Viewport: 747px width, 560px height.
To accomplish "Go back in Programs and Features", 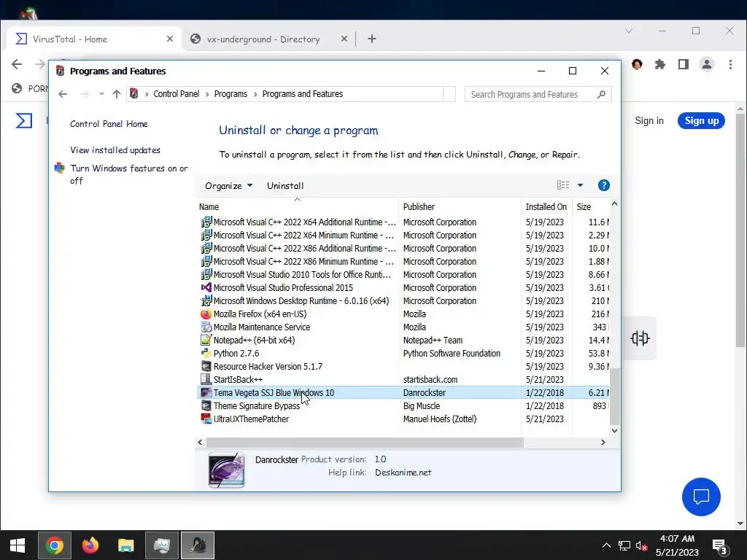I will (63, 94).
